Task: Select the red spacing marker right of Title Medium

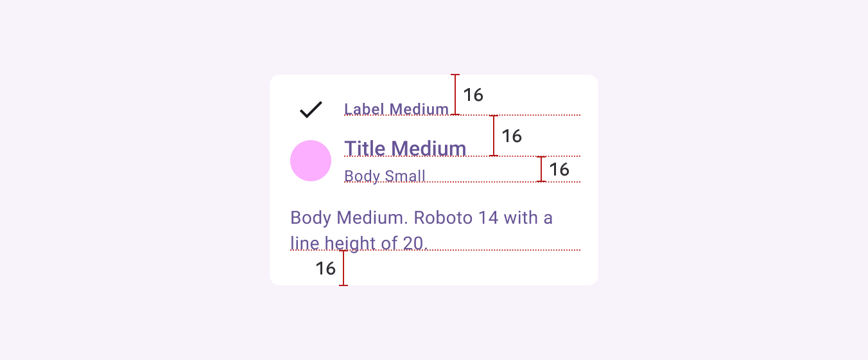Action: (494, 136)
